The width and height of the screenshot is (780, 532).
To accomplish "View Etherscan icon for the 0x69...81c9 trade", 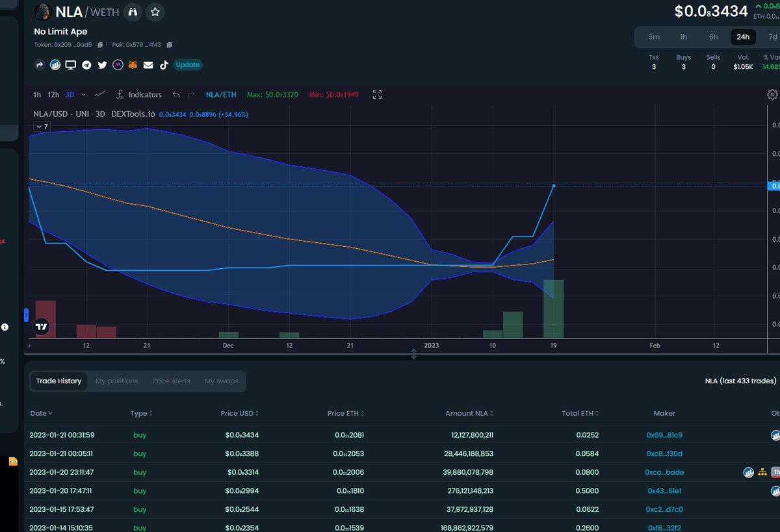I will [775, 435].
